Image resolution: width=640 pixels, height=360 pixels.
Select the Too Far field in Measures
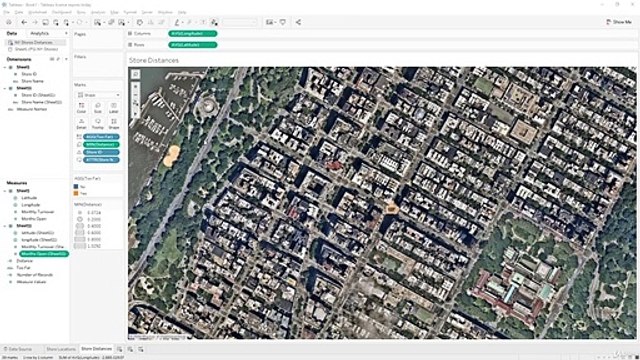pyautogui.click(x=24, y=268)
